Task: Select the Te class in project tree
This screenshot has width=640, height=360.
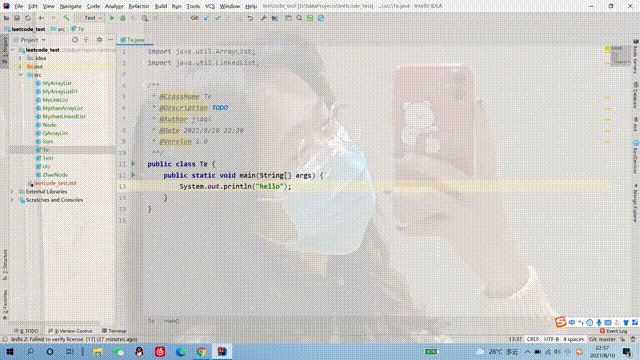Action: pos(45,150)
